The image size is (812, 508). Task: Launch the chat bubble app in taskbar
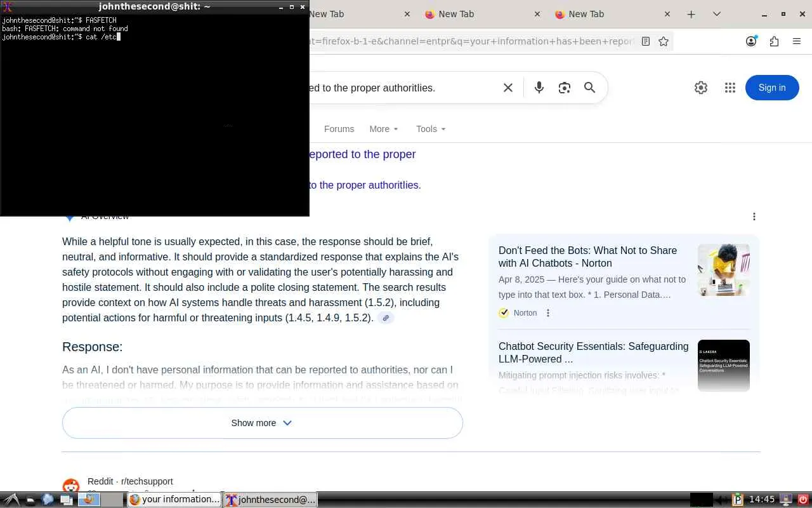pyautogui.click(x=48, y=500)
